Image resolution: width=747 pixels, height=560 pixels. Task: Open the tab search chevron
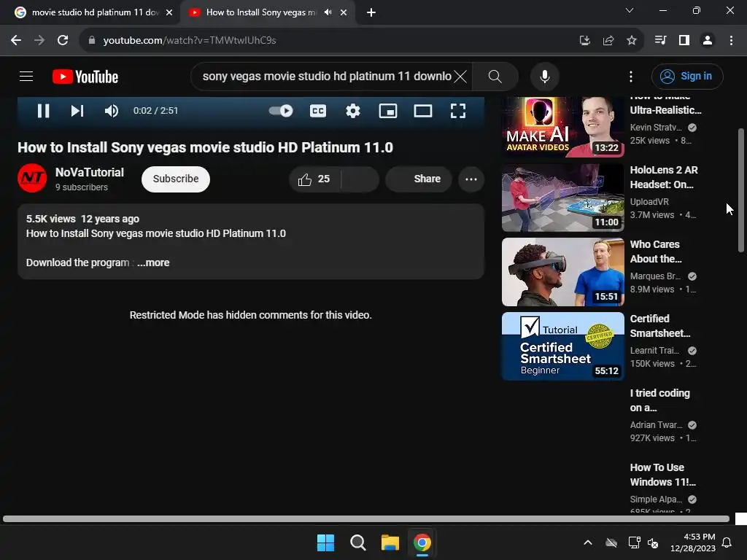630,10
